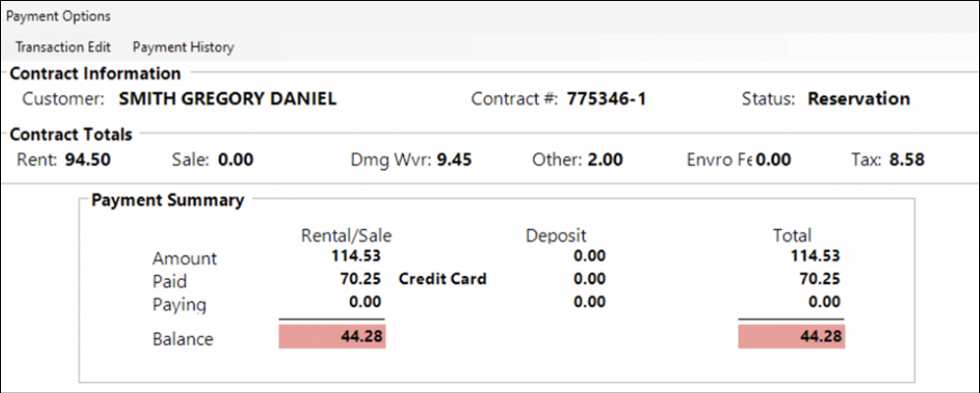Click the Reservation status value

858,98
